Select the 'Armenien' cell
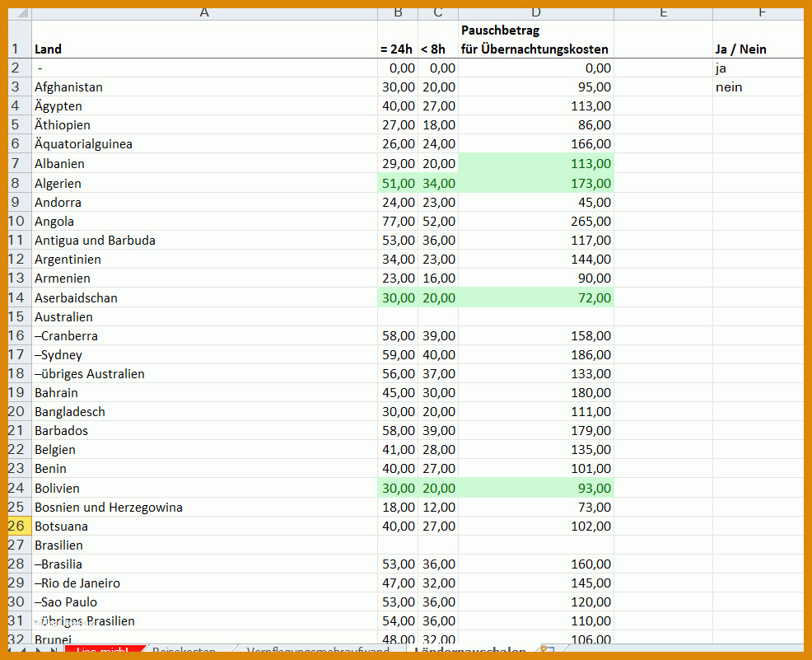The image size is (812, 660). 204,279
